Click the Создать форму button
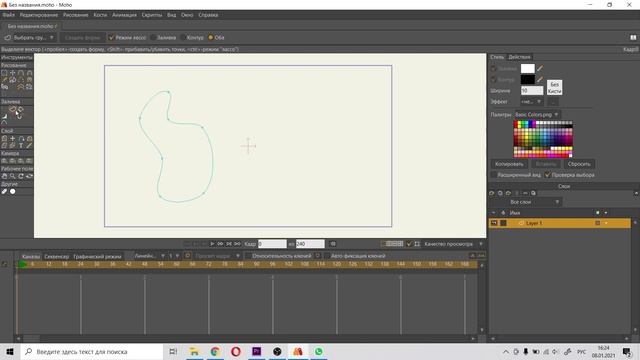This screenshot has height=360, width=640. [x=82, y=38]
